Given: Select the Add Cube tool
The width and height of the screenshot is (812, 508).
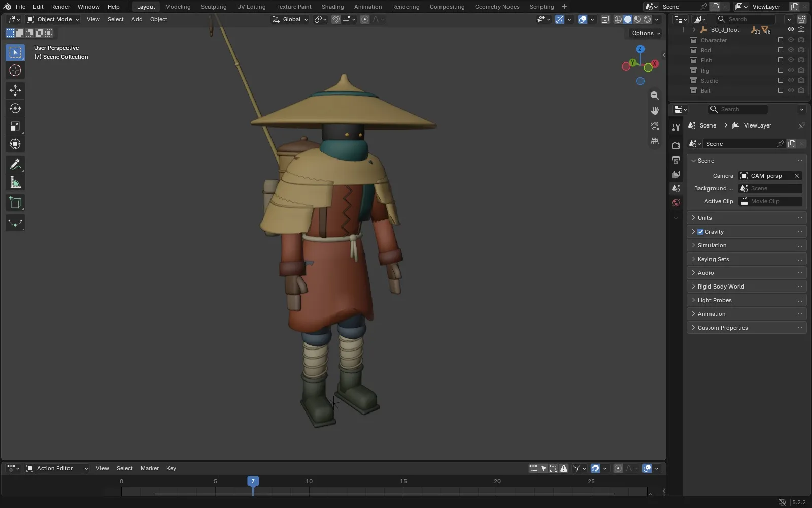Looking at the screenshot, I should click(x=15, y=203).
